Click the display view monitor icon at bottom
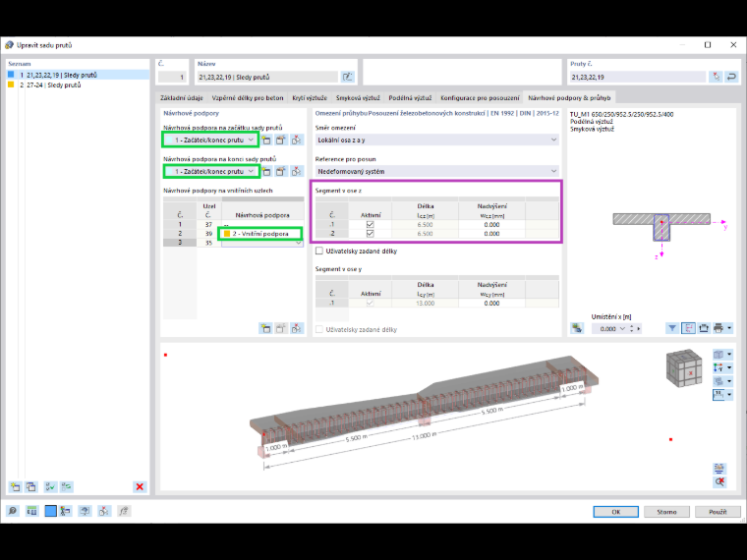The height and width of the screenshot is (560, 747). pyautogui.click(x=85, y=511)
